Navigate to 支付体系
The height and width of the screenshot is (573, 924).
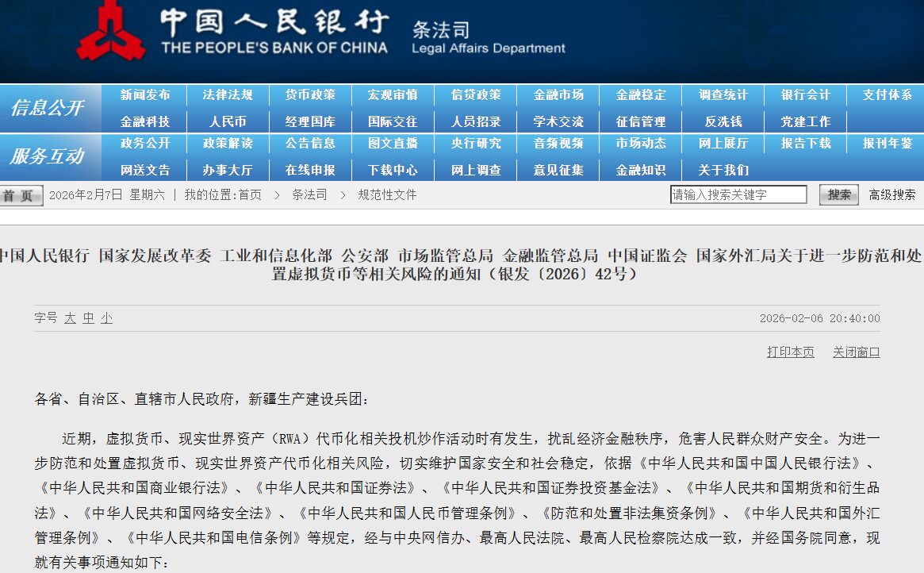(x=888, y=95)
